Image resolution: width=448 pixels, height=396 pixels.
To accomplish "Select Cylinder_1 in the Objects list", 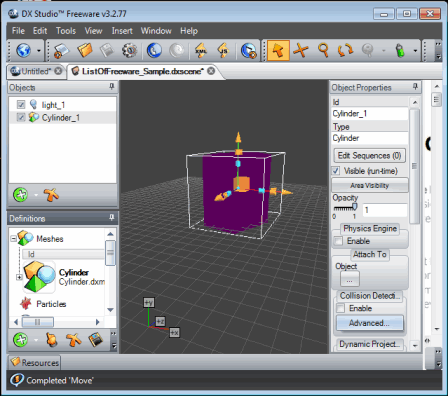I will pos(61,118).
